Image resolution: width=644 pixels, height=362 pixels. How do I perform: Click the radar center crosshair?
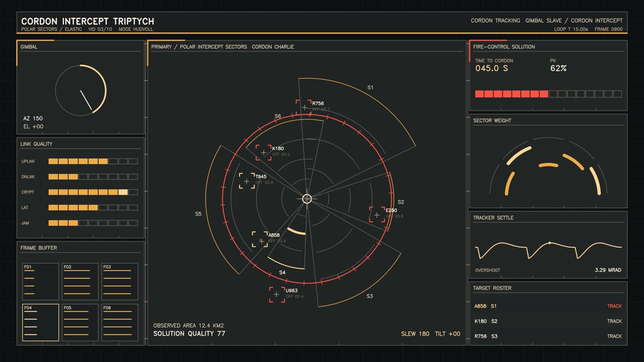tap(307, 199)
